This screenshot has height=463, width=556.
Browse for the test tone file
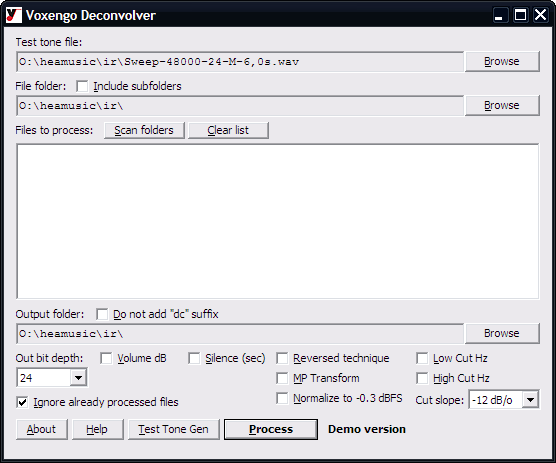[502, 61]
